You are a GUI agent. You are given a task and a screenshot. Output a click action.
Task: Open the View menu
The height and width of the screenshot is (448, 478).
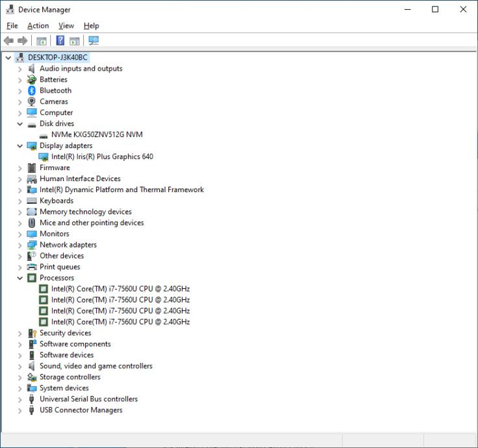tap(66, 25)
